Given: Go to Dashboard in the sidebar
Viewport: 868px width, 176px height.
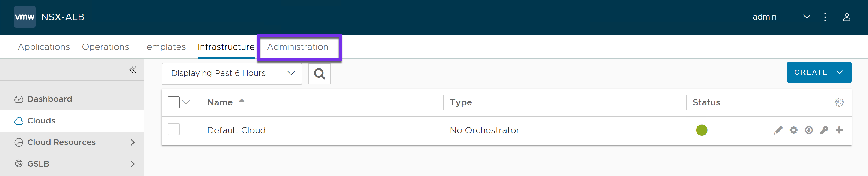Looking at the screenshot, I should tap(49, 99).
